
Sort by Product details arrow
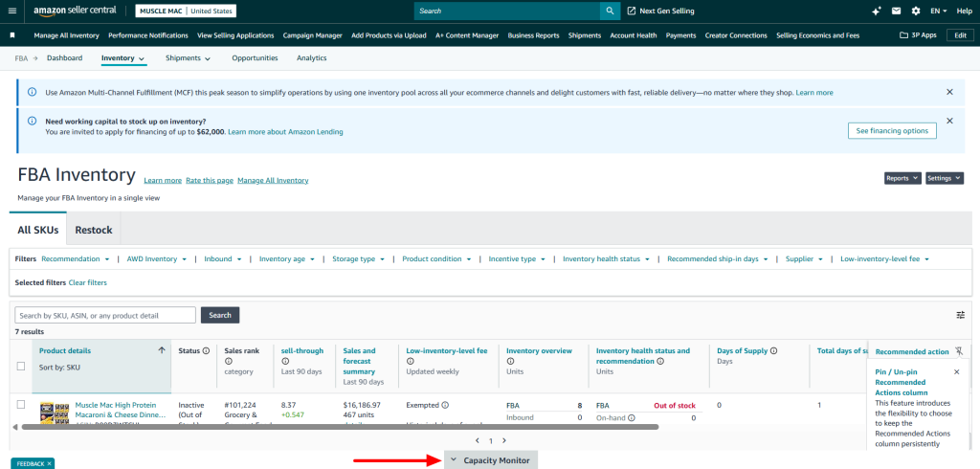pos(162,351)
